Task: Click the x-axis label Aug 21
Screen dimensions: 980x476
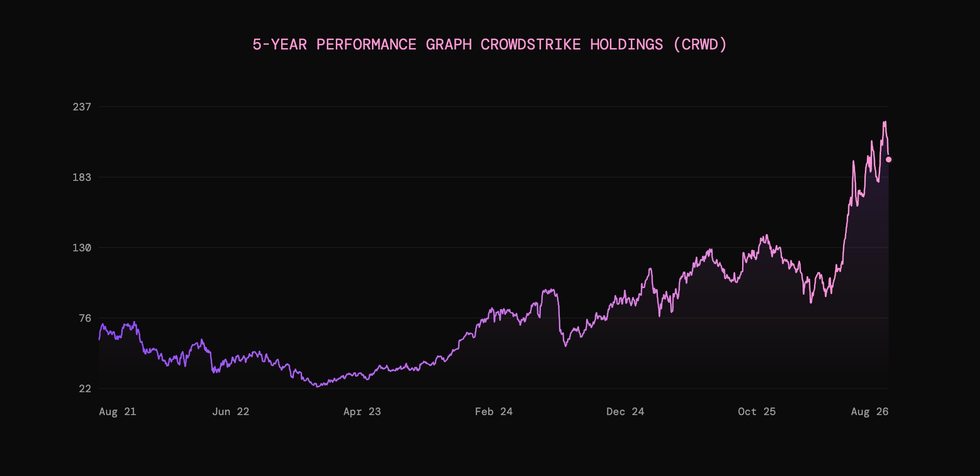Action: [x=118, y=412]
